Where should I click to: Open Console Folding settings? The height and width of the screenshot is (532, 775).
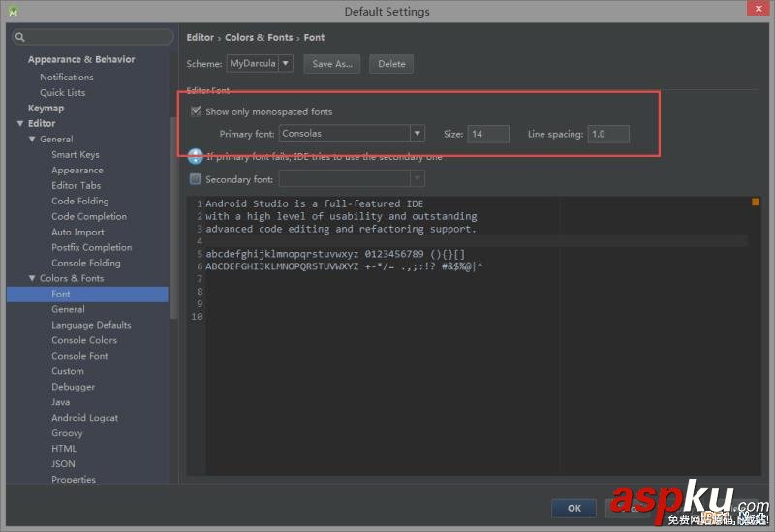[x=86, y=263]
